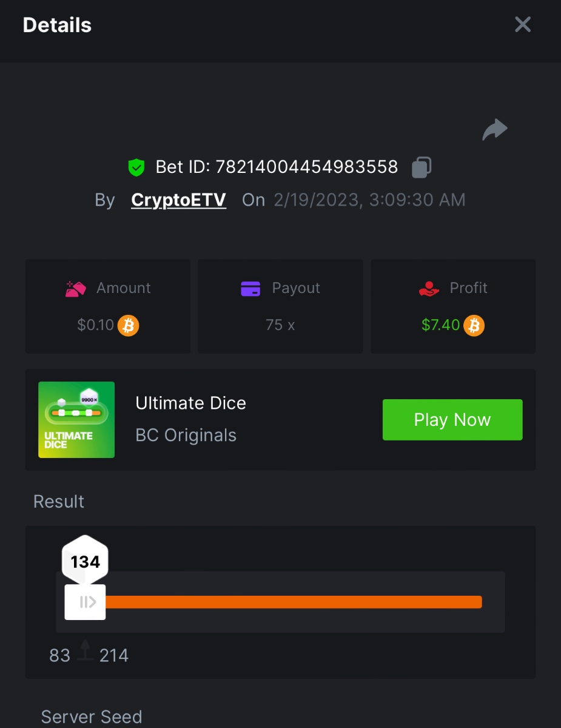
Task: Click the range arrow between 83 and 214
Action: coord(85,651)
